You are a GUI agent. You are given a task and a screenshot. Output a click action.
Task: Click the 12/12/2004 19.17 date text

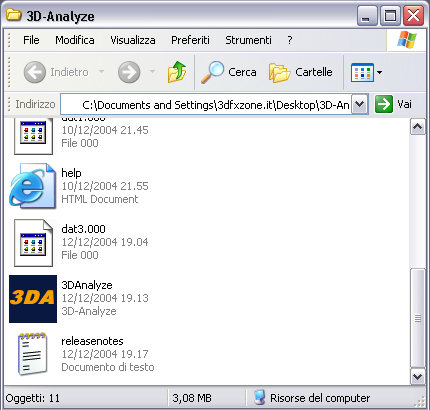point(105,354)
